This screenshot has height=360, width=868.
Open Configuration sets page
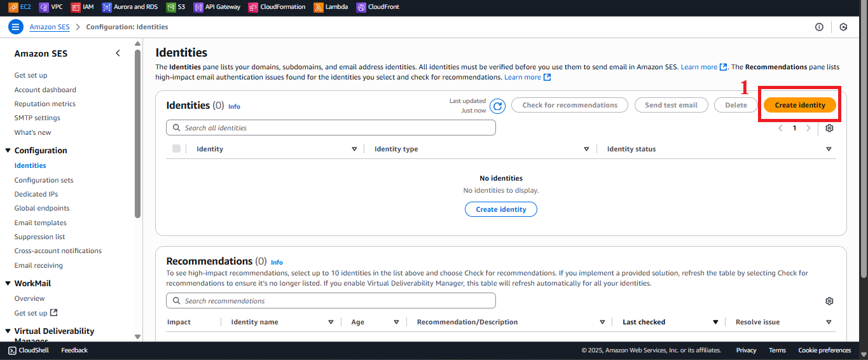pyautogui.click(x=44, y=180)
